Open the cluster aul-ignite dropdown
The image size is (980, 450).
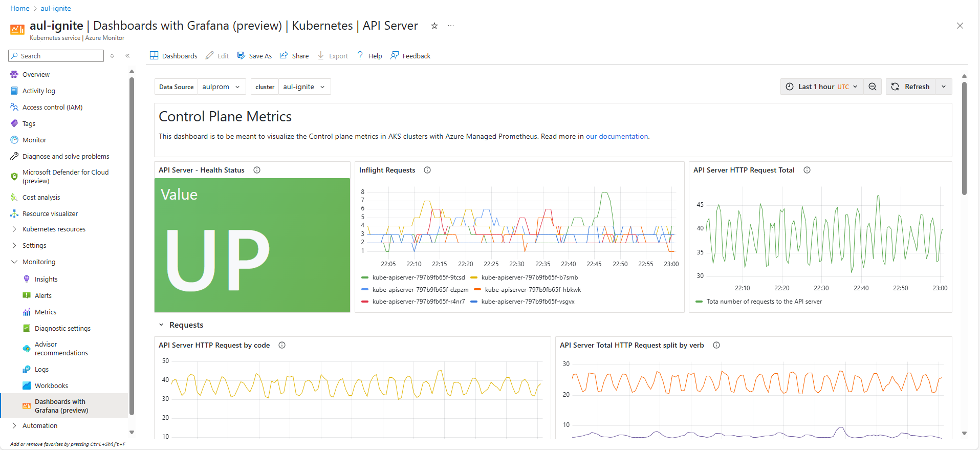point(304,87)
